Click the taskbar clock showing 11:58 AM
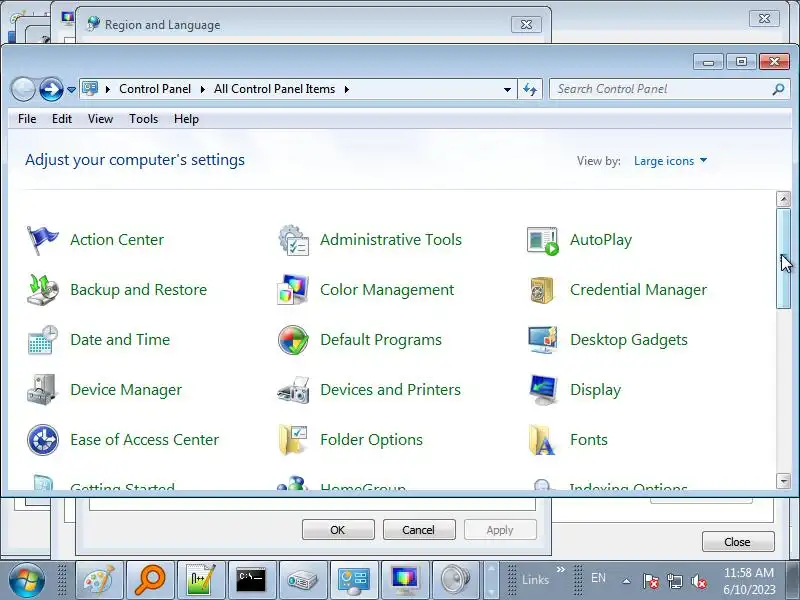800x600 pixels. (x=749, y=581)
